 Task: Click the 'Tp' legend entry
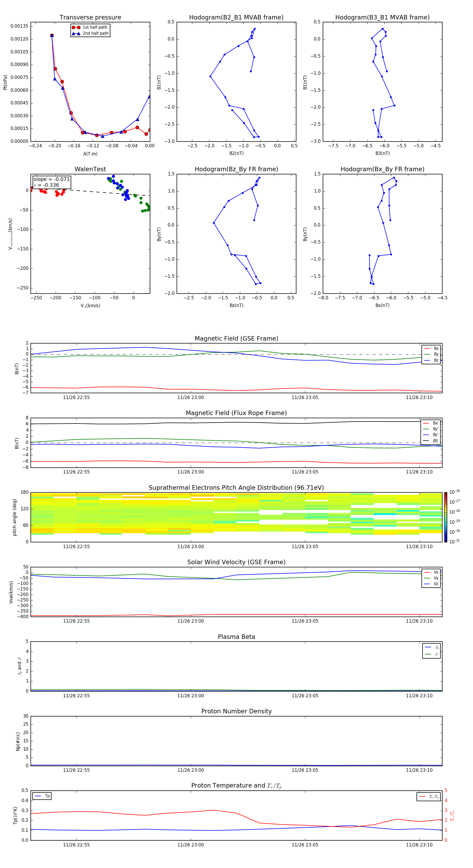click(x=42, y=796)
